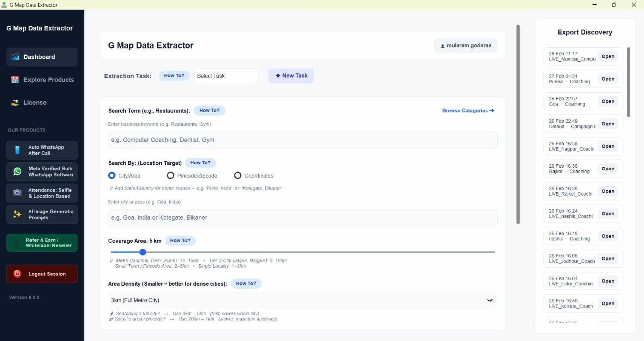Image resolution: width=644 pixels, height=341 pixels.
Task: Select the Attendance Selfie camera icon
Action: (16, 193)
